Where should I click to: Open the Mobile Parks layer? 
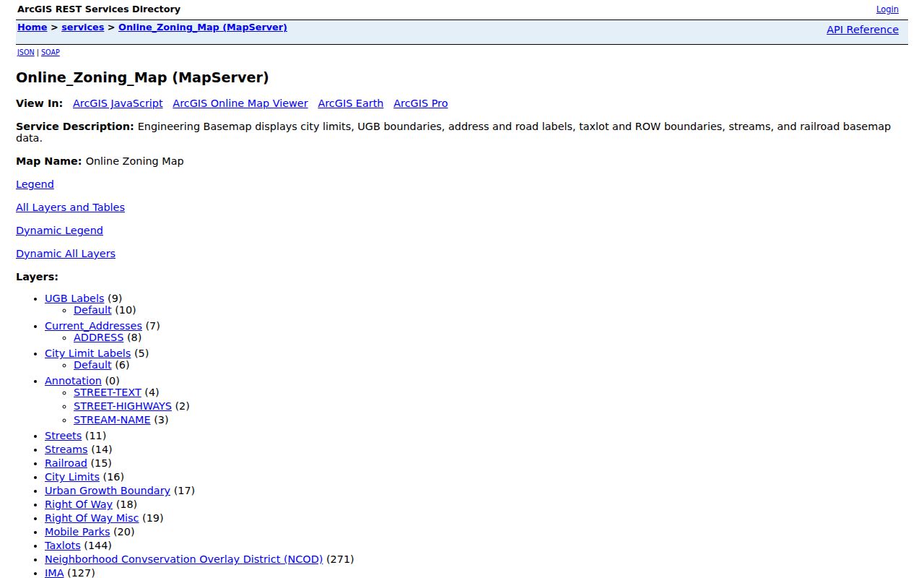[77, 532]
